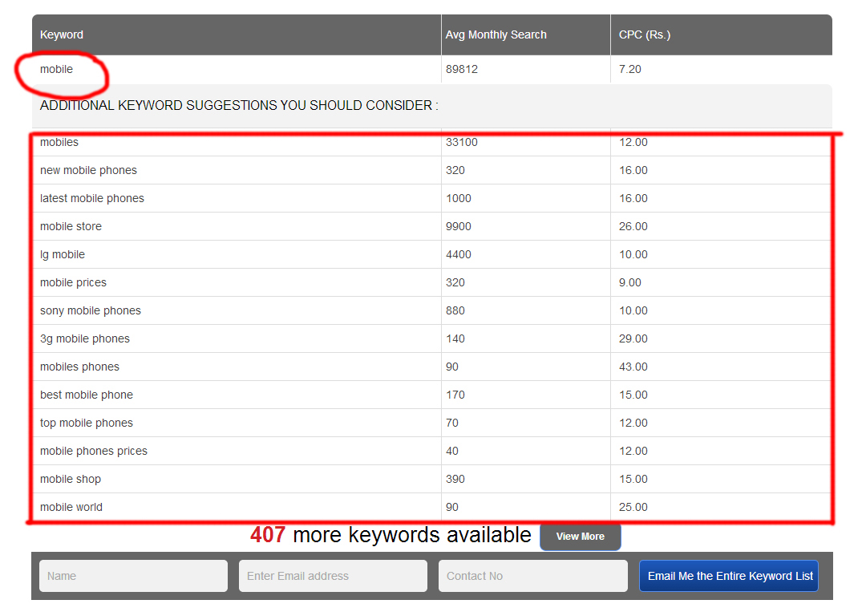Click 'latest mobile phones' keyword
Screen dimensions: 862x616
tap(92, 199)
